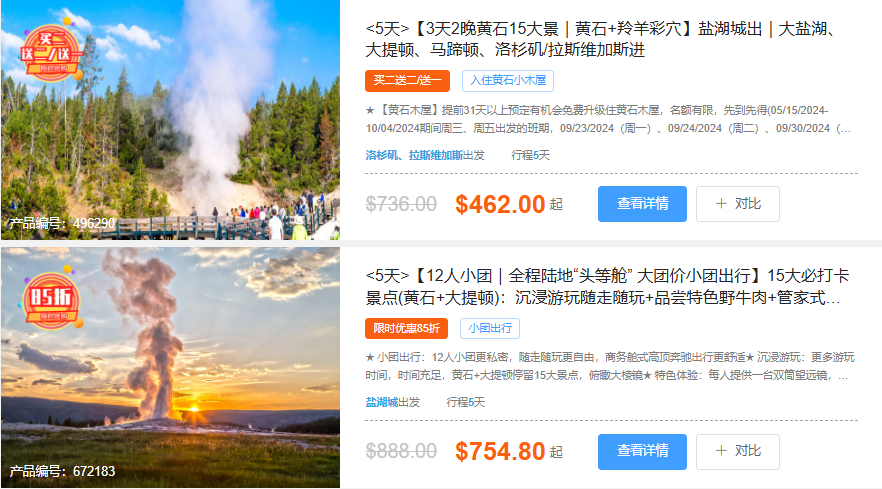
Task: Click the 黄石木屋 upgrade description text
Action: 608,119
